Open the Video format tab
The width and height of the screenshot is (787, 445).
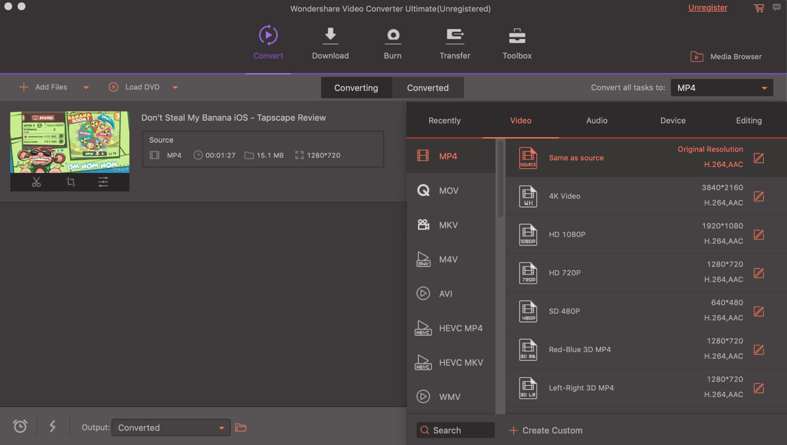click(x=520, y=120)
